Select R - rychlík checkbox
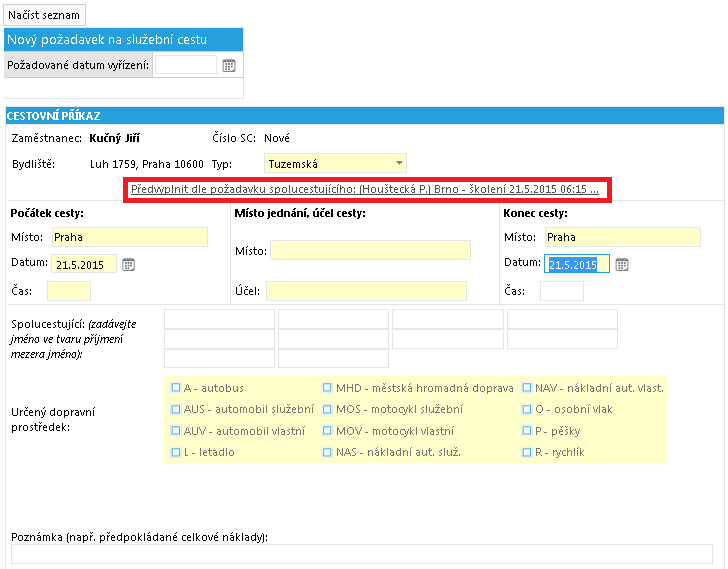 pos(526,452)
